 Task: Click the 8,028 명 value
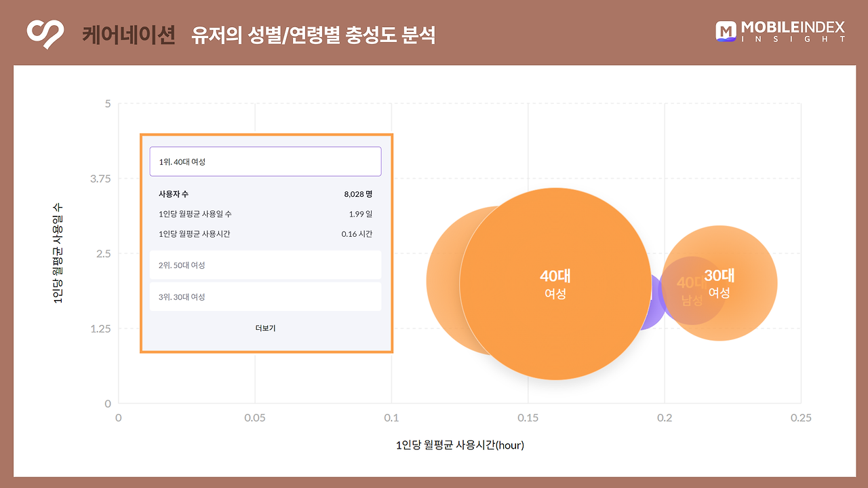[358, 194]
